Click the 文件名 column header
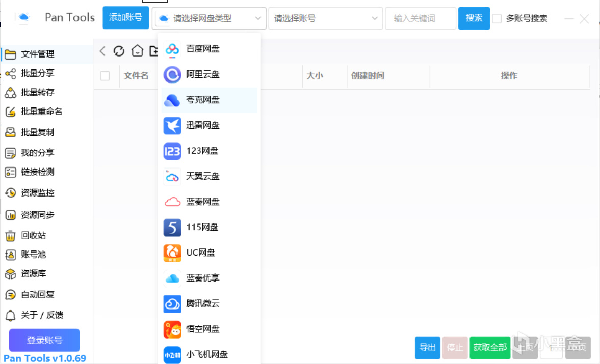Screen dimensions: 600x364 [136, 76]
